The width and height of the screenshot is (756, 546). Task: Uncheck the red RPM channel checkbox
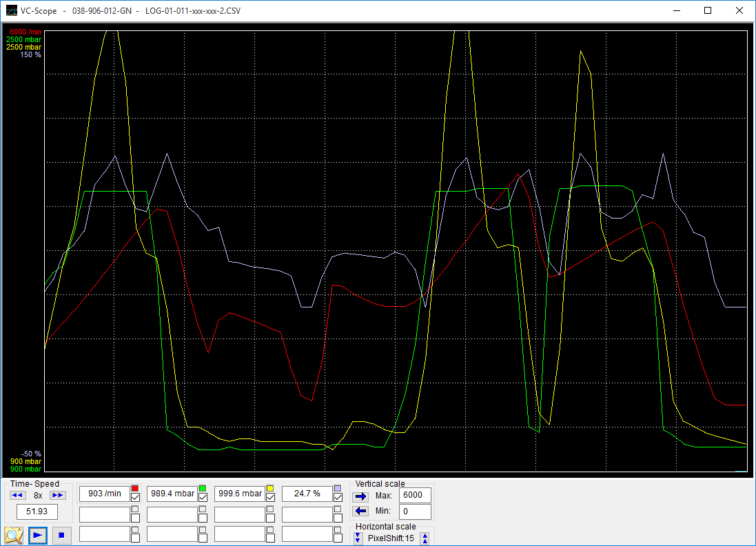point(135,498)
